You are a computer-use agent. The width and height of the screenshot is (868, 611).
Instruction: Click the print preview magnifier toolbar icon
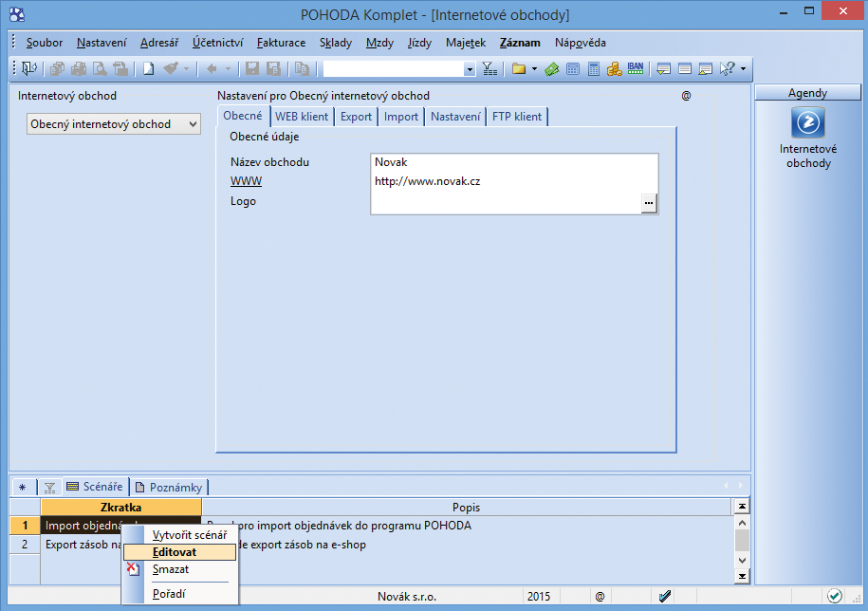click(100, 68)
